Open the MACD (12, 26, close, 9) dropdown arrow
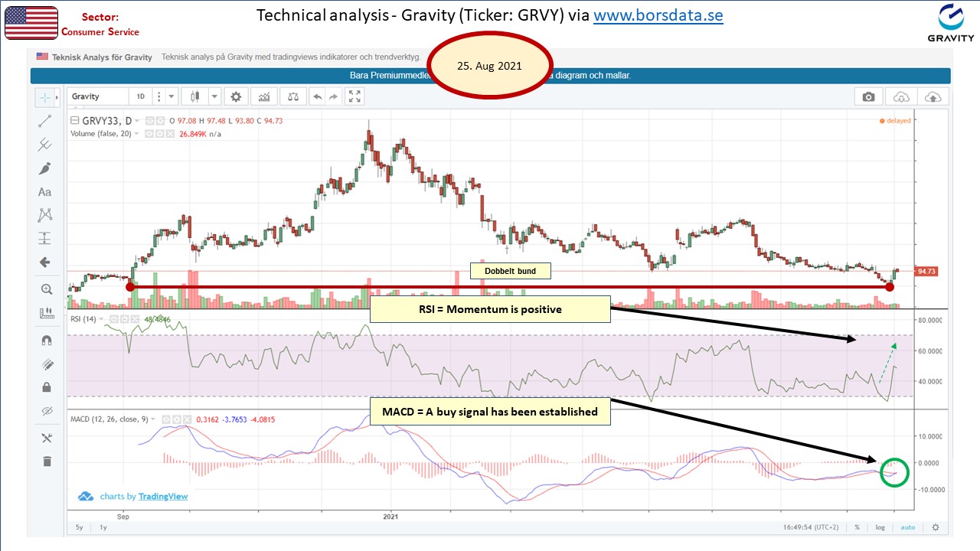 (153, 419)
